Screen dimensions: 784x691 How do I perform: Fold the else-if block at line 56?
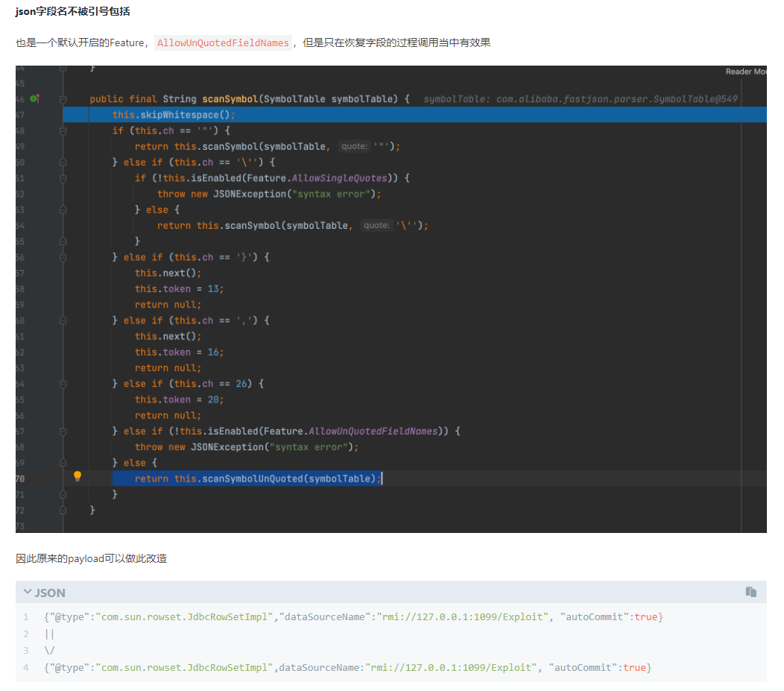(63, 257)
